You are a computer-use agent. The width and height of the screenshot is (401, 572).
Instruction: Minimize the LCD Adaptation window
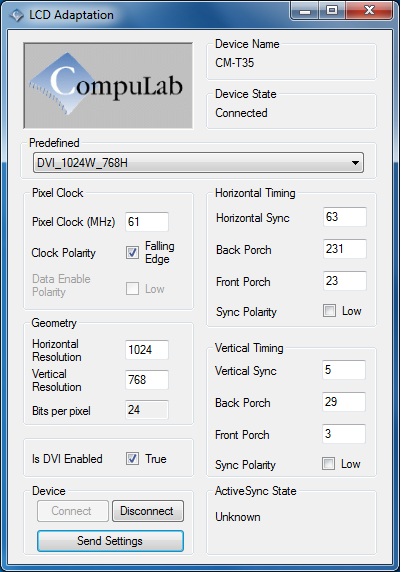305,11
